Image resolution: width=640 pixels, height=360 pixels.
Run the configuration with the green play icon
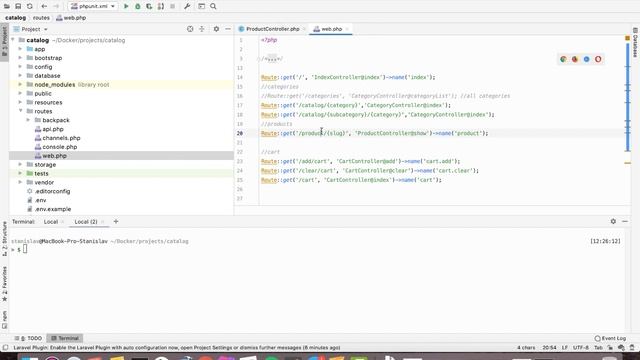click(126, 6)
